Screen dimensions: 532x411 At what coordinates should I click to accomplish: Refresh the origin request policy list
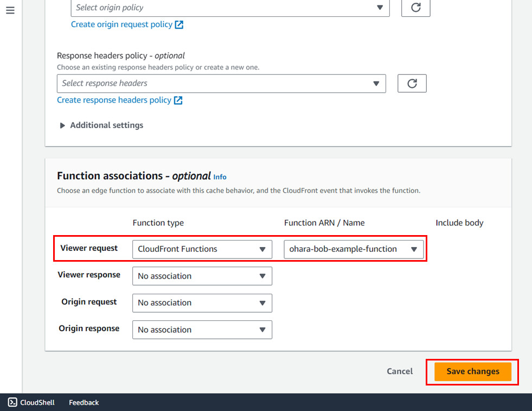[415, 8]
